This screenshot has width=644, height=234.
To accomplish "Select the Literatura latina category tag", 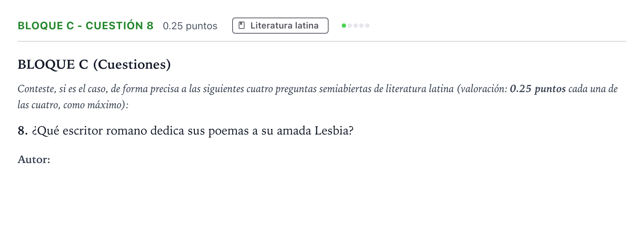I will click(x=280, y=26).
